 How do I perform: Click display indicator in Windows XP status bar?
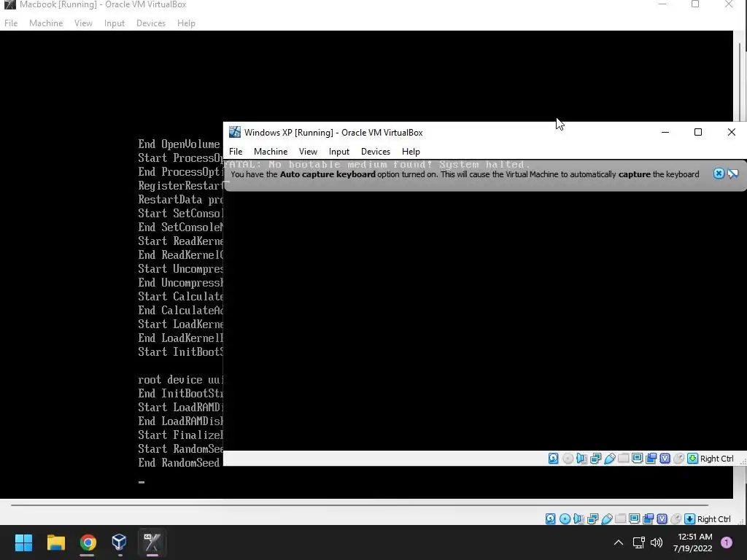coord(637,459)
